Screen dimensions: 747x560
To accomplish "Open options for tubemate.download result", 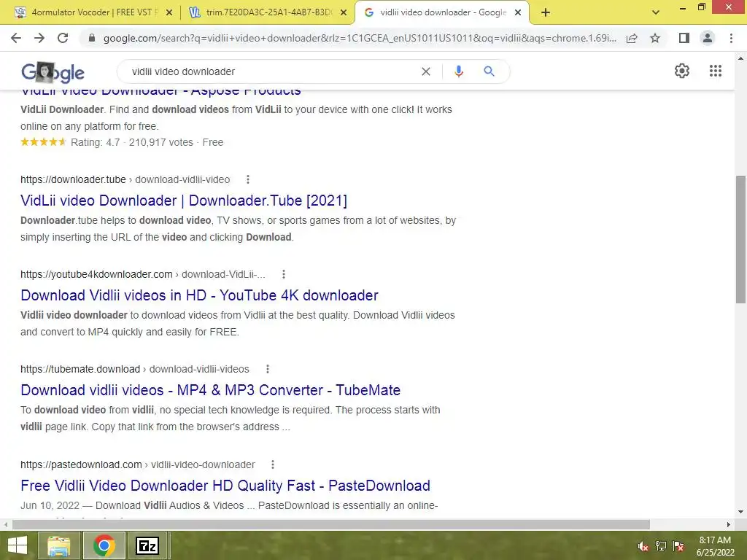I will click(x=268, y=369).
